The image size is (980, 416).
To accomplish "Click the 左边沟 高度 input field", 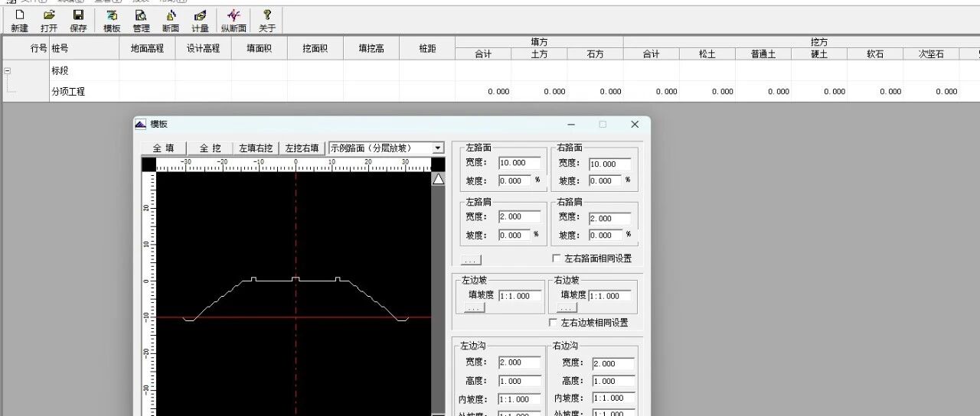I will [519, 381].
